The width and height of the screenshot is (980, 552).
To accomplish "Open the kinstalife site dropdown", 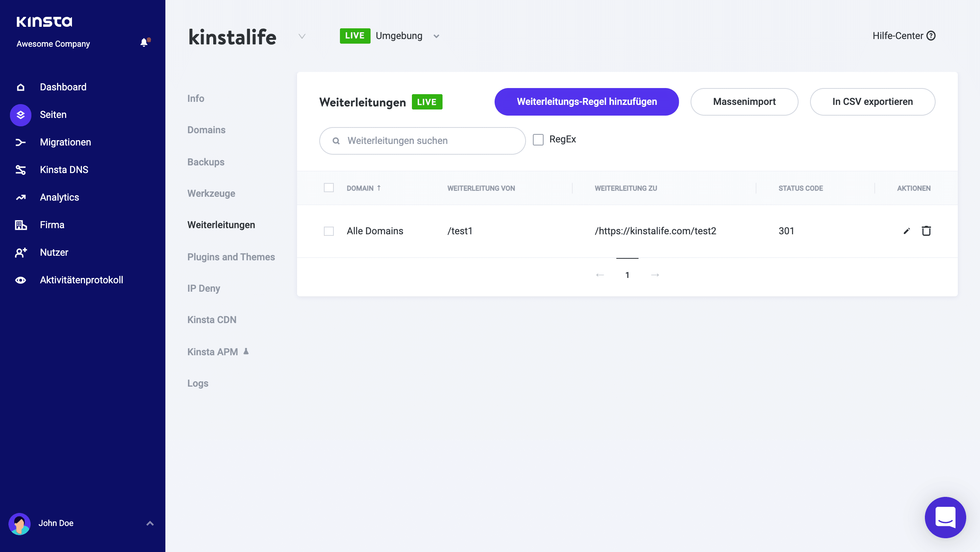I will click(302, 37).
